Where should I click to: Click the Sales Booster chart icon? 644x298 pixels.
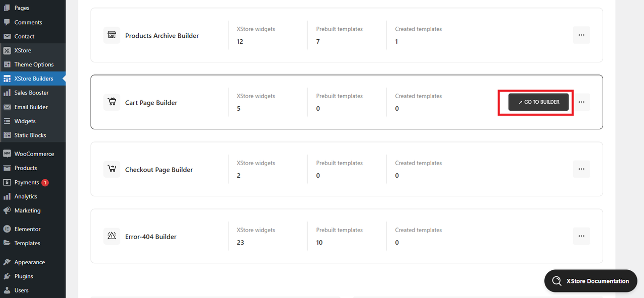coord(7,93)
